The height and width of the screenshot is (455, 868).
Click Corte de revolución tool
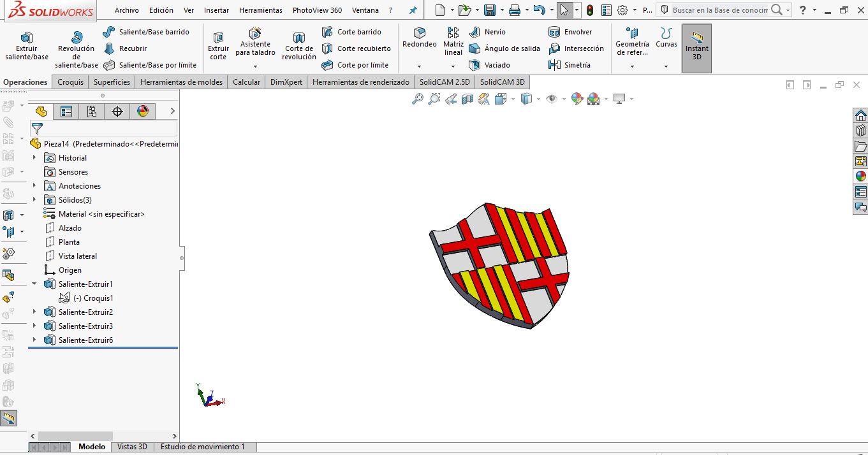click(299, 47)
